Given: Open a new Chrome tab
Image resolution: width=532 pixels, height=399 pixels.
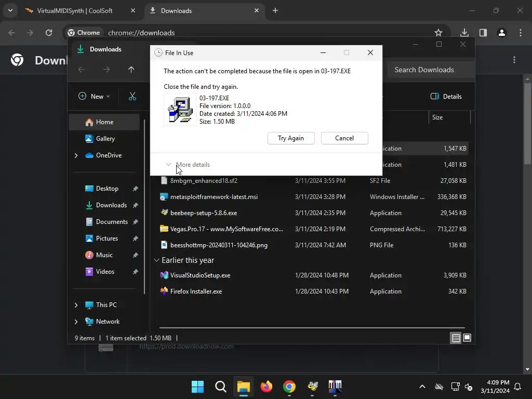Looking at the screenshot, I should [x=275, y=10].
